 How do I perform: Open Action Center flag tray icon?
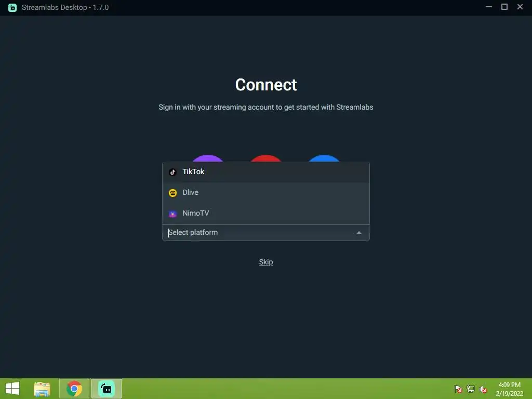tap(458, 389)
